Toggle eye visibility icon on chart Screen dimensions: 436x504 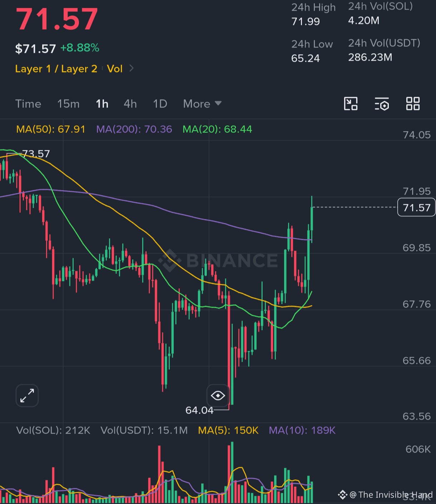[218, 395]
